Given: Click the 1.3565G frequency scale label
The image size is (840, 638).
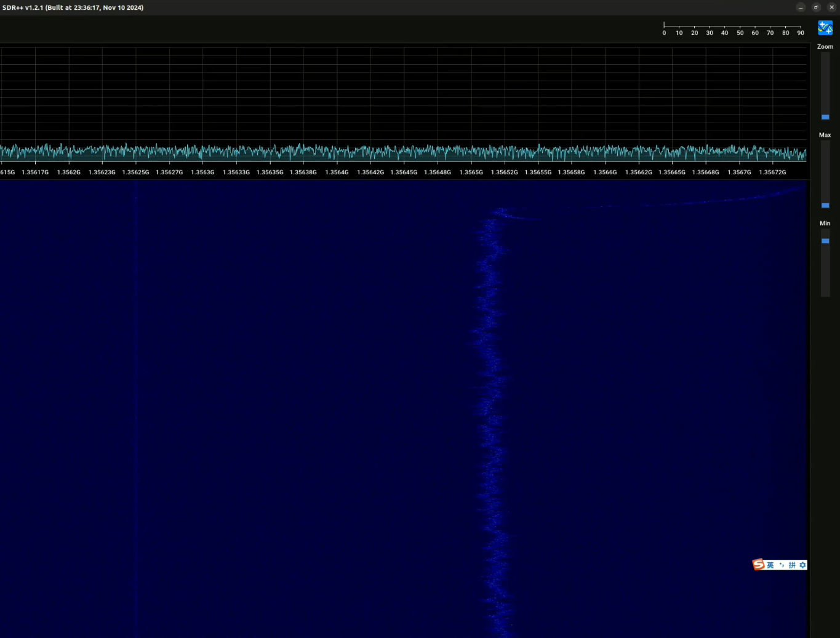Looking at the screenshot, I should pyautogui.click(x=471, y=172).
